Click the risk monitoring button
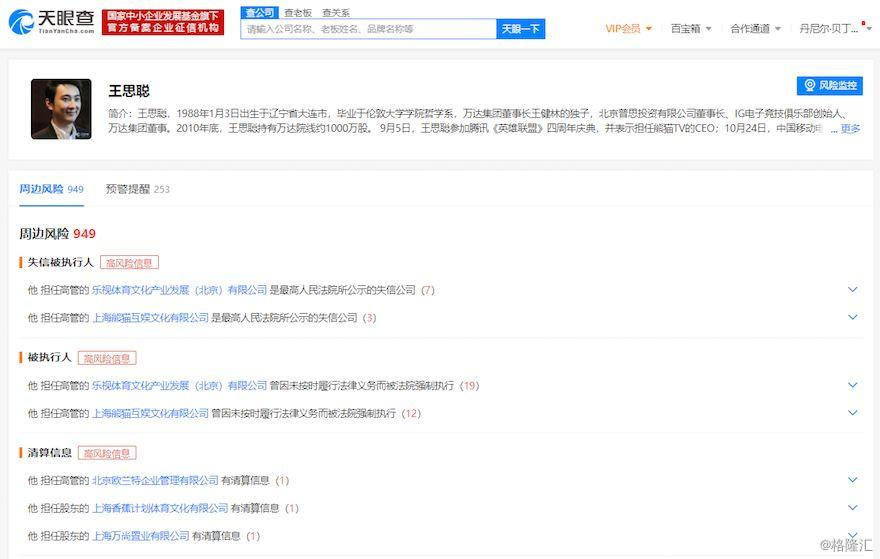880x559 pixels. (829, 86)
